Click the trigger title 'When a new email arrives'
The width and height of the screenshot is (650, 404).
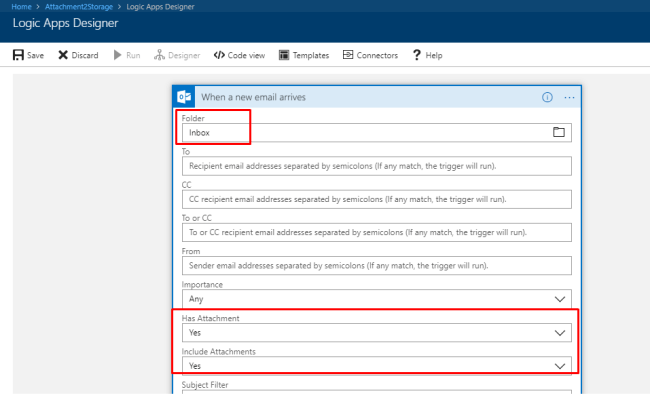pos(253,97)
